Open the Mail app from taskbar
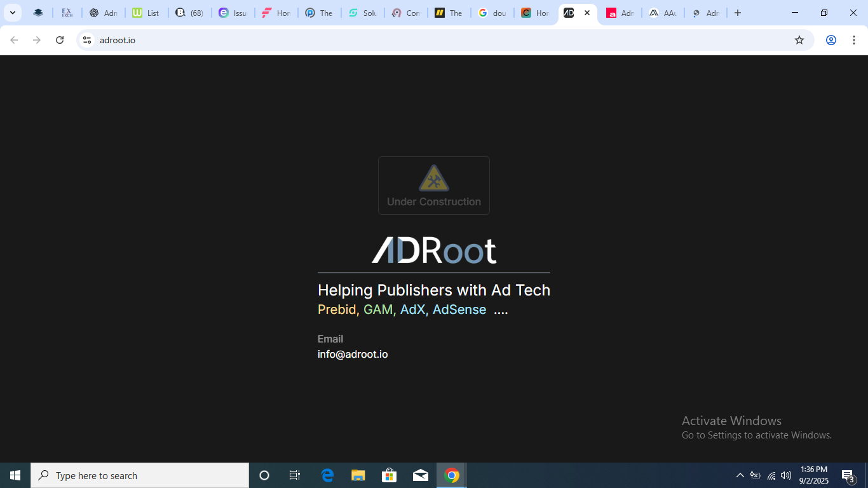The image size is (868, 488). coord(421,475)
